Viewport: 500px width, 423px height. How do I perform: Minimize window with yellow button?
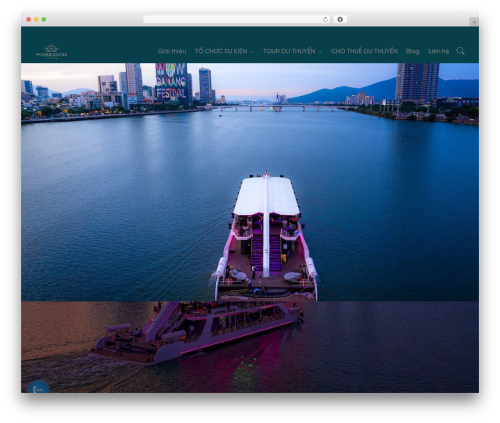36,19
